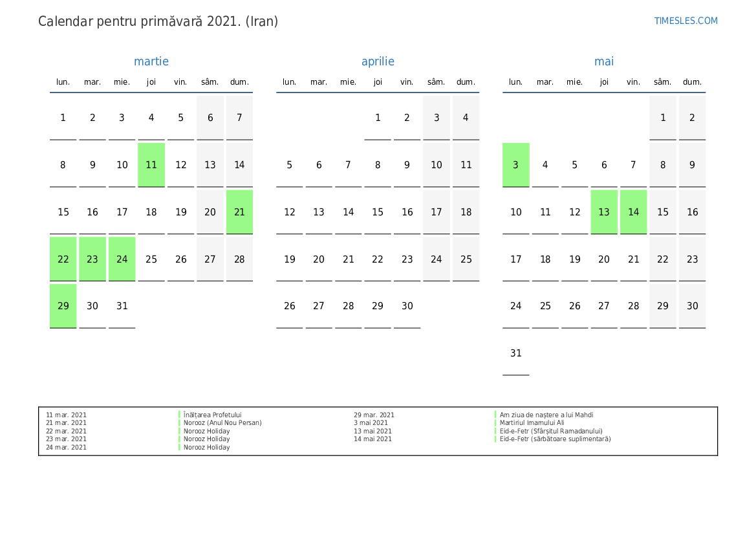
Task: Click March 31 date cell
Action: (x=122, y=306)
